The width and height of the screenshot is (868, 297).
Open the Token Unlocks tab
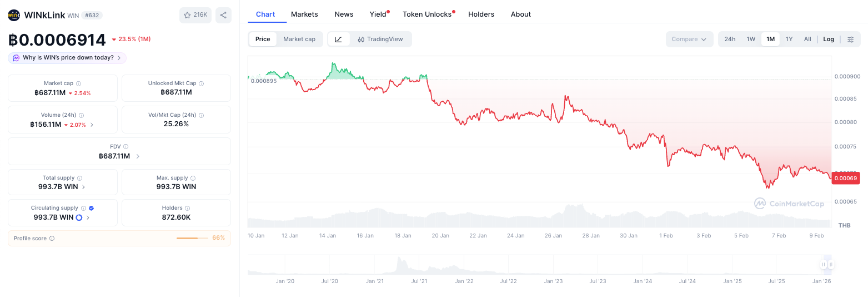click(x=428, y=14)
